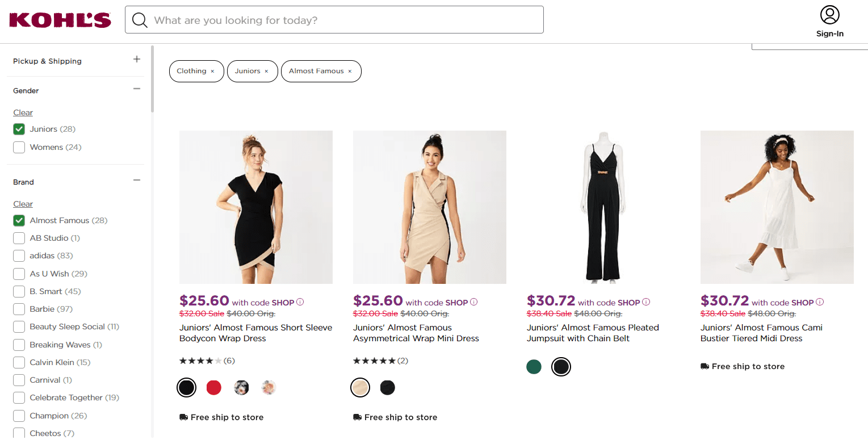Image resolution: width=868 pixels, height=444 pixels.
Task: Collapse the Brand filter section
Action: [136, 181]
